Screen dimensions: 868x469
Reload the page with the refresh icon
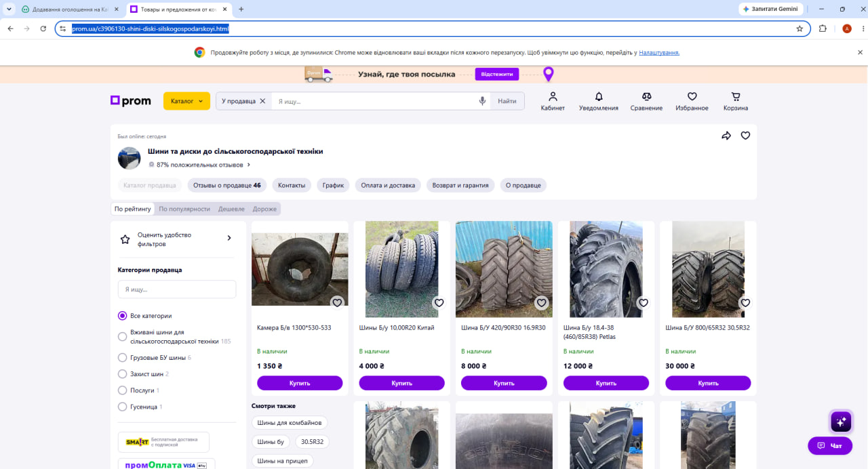point(43,28)
